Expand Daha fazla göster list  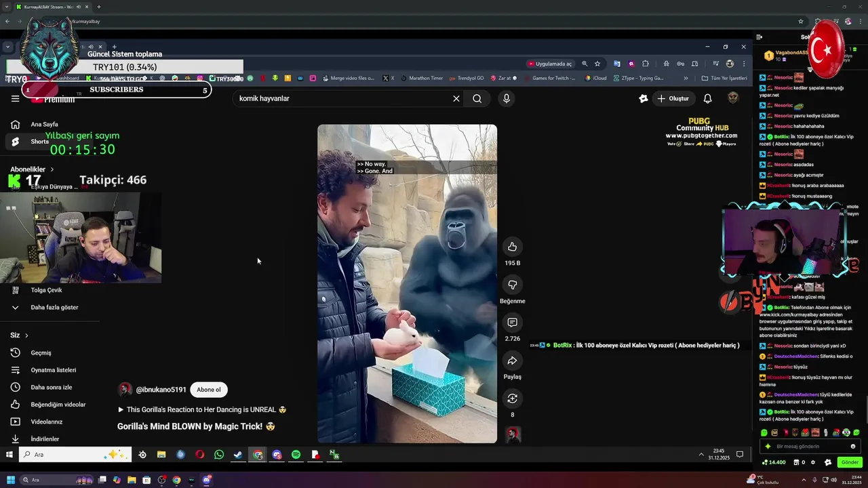(54, 307)
